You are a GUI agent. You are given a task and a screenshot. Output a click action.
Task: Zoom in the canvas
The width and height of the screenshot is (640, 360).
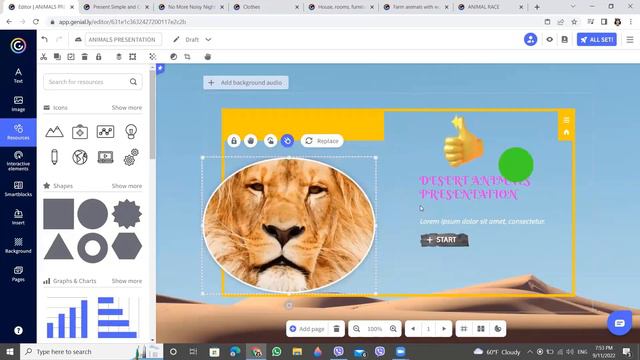point(393,329)
